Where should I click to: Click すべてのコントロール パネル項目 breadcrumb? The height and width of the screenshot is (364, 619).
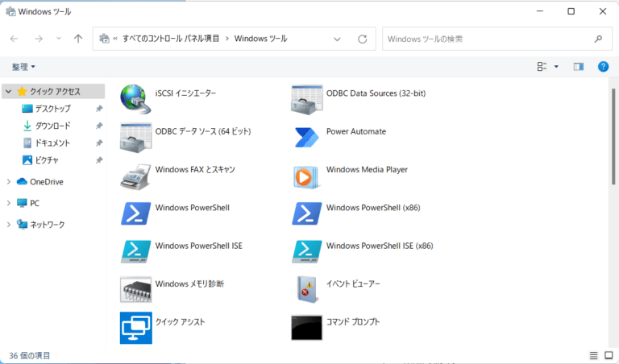coord(171,39)
